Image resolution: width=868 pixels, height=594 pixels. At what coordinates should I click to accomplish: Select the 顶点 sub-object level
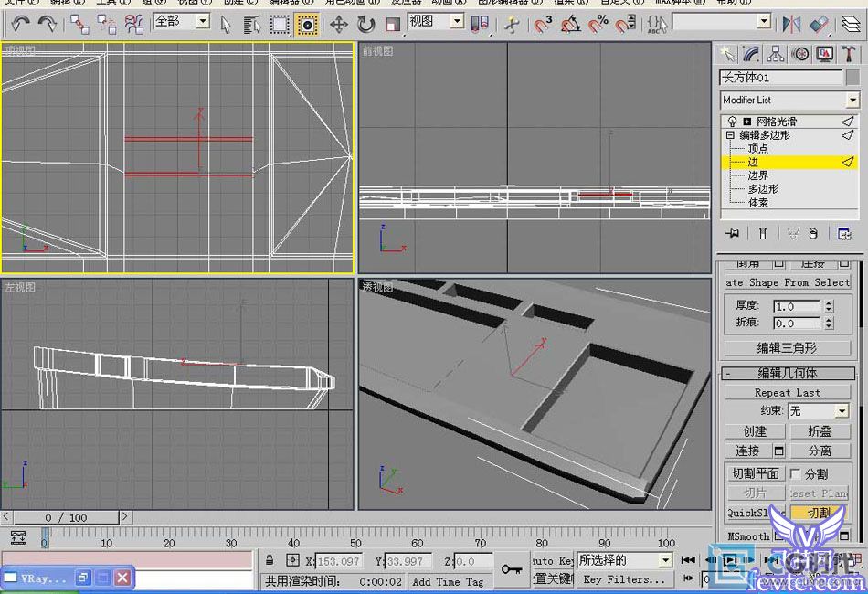pos(757,148)
